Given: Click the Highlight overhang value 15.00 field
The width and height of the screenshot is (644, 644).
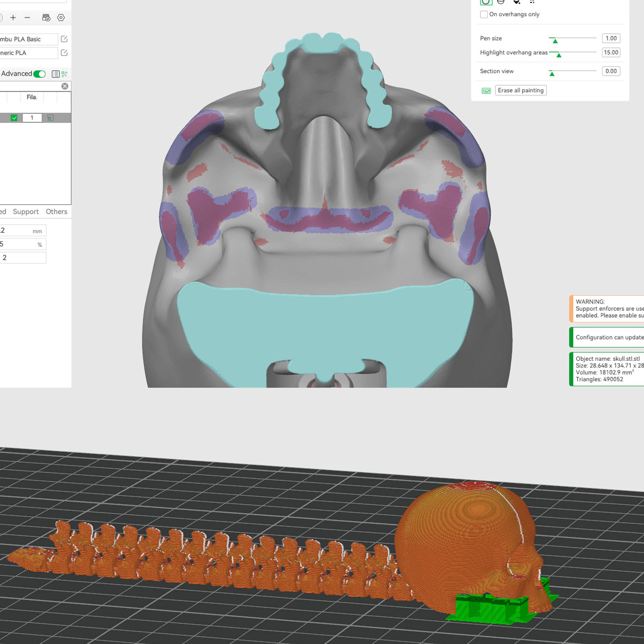Looking at the screenshot, I should pos(611,52).
